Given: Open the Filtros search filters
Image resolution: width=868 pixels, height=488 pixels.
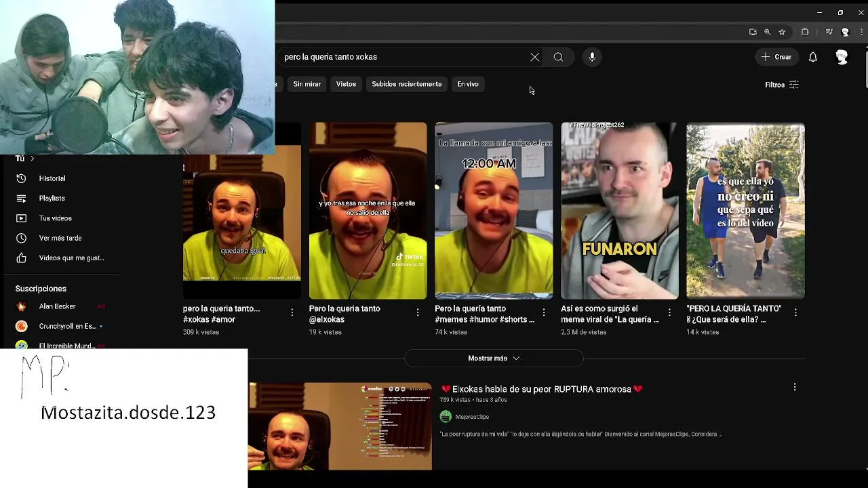Looking at the screenshot, I should (782, 85).
